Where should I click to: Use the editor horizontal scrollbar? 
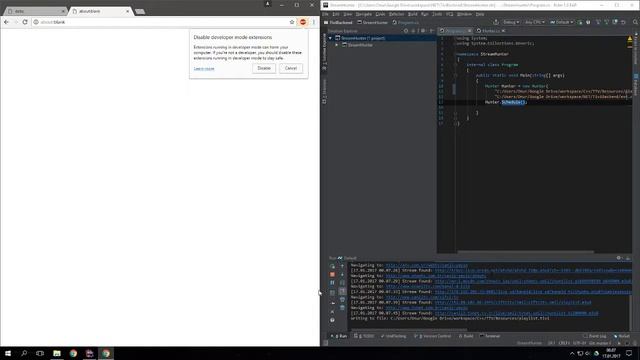click(x=526, y=252)
